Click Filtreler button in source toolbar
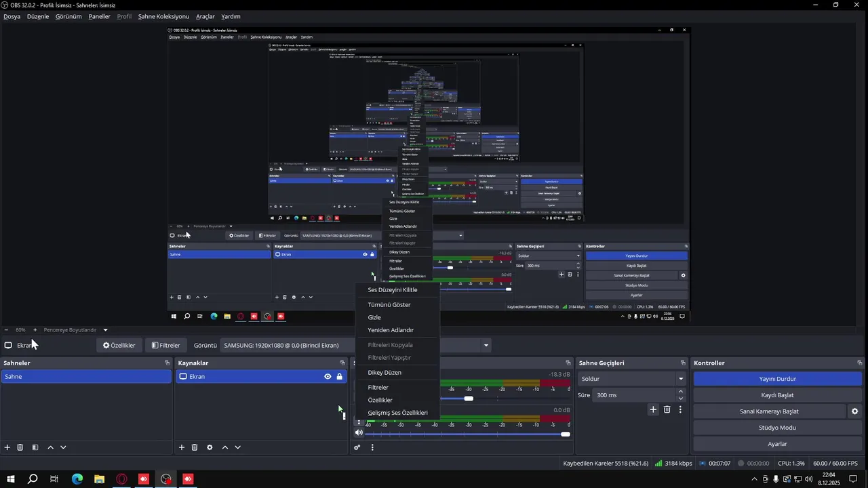868x488 pixels. point(165,345)
